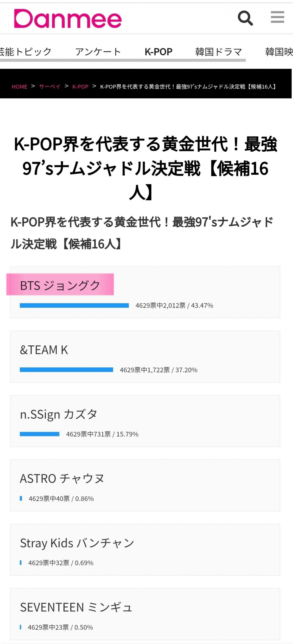Click the サーベイ breadcrumb link
The width and height of the screenshot is (293, 644).
coord(50,87)
